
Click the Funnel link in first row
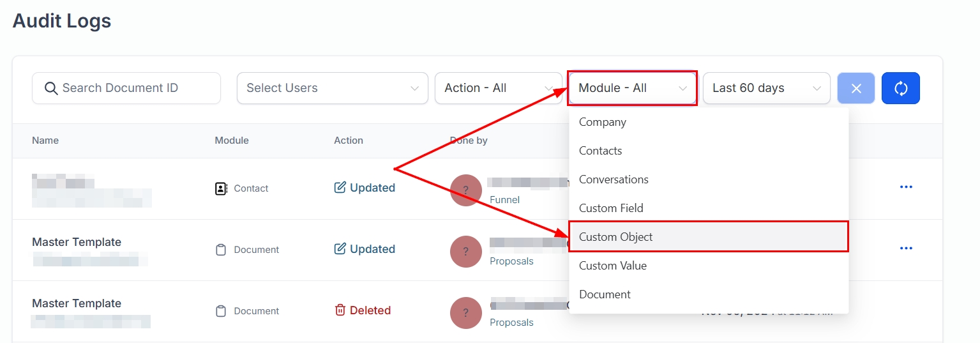pyautogui.click(x=504, y=200)
